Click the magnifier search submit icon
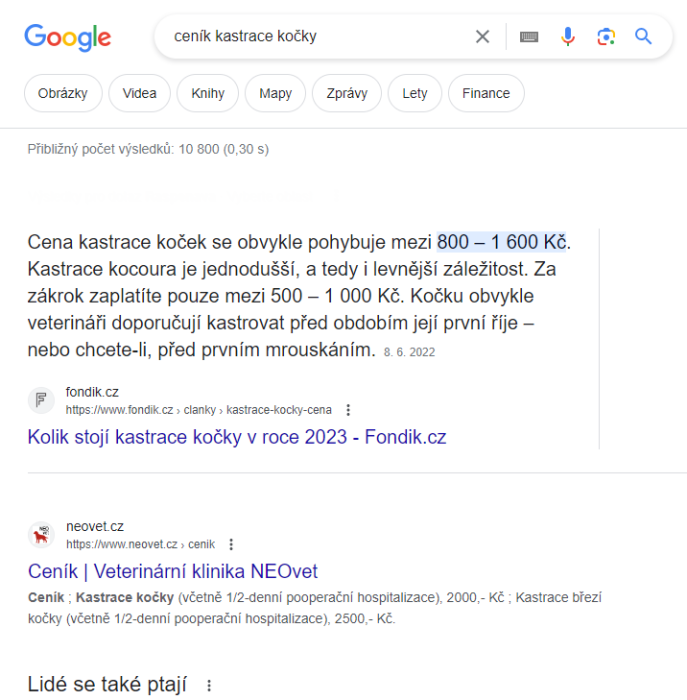The height and width of the screenshot is (700, 687). point(643,37)
